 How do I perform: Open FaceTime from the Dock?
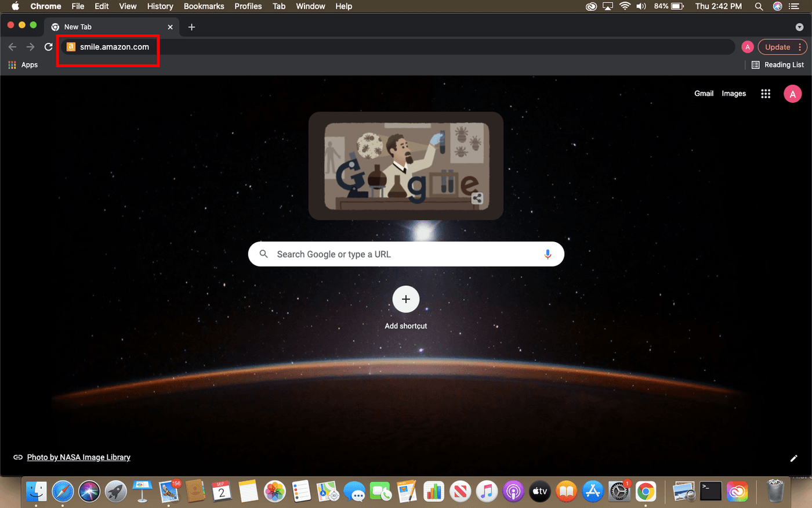click(380, 492)
